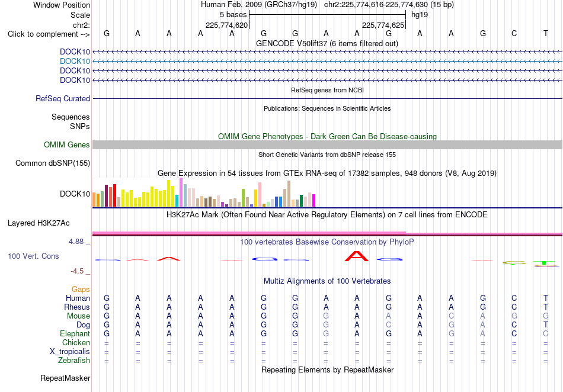The height and width of the screenshot is (392, 563).
Task: Click the X_tropicalis species label
Action: (x=70, y=352)
